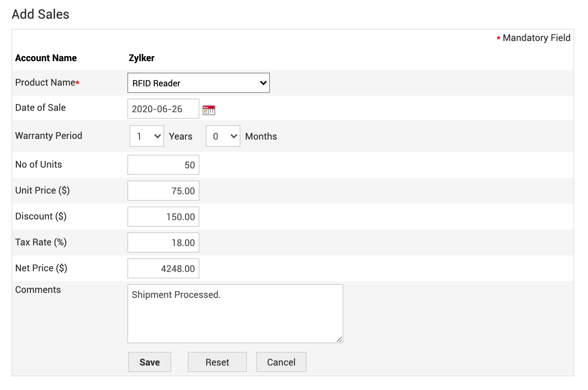Expand the warranty Months dropdown
This screenshot has height=390, width=588.
[x=223, y=136]
